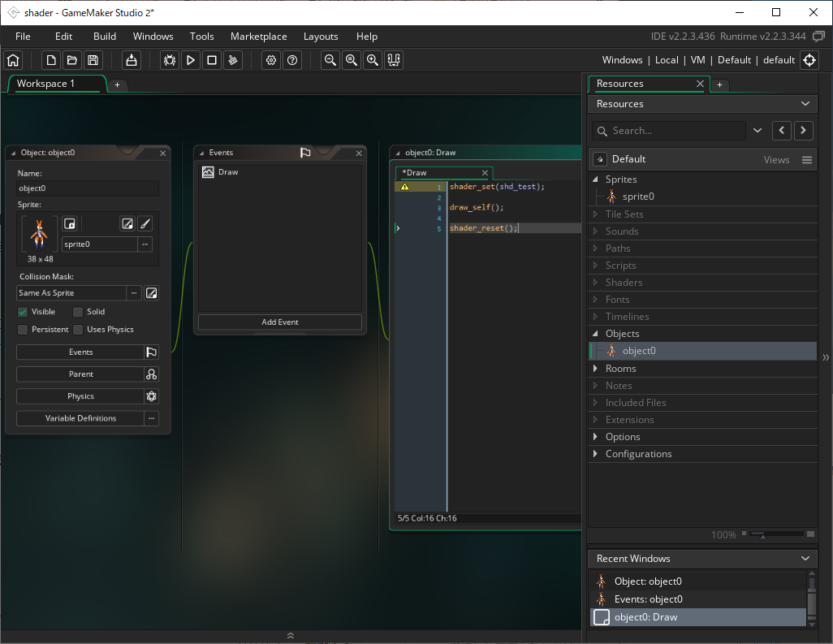Zoom in workspace magnifier plus icon
Screen dimensions: 833x644
pos(373,60)
